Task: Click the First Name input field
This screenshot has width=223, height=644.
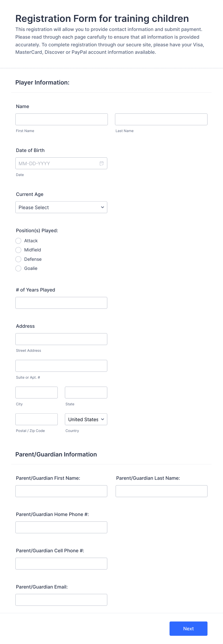Action: coord(61,119)
